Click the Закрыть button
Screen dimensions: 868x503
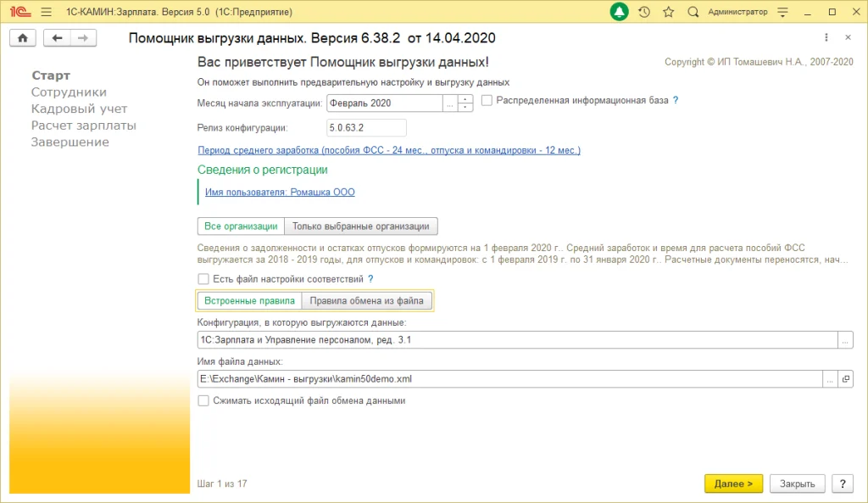797,483
